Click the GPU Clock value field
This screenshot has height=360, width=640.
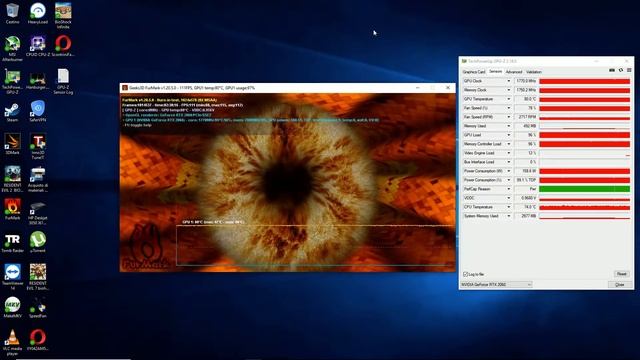pyautogui.click(x=525, y=81)
